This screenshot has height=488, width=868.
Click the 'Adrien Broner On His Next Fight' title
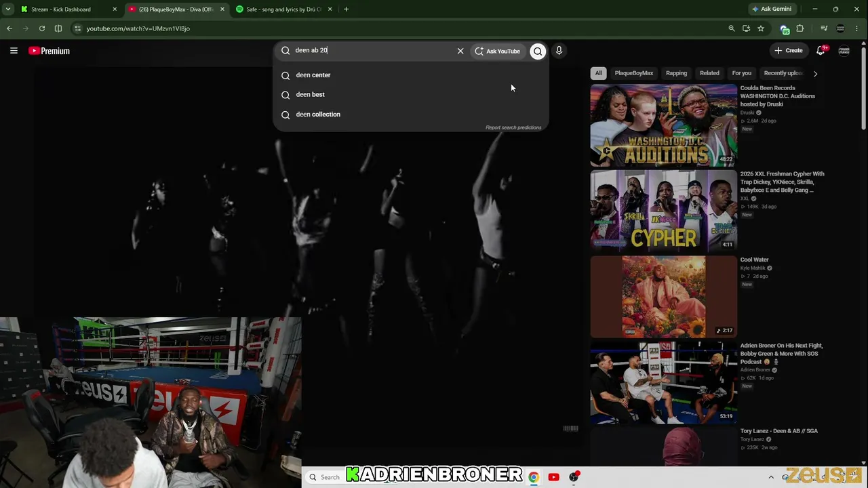[782, 354]
